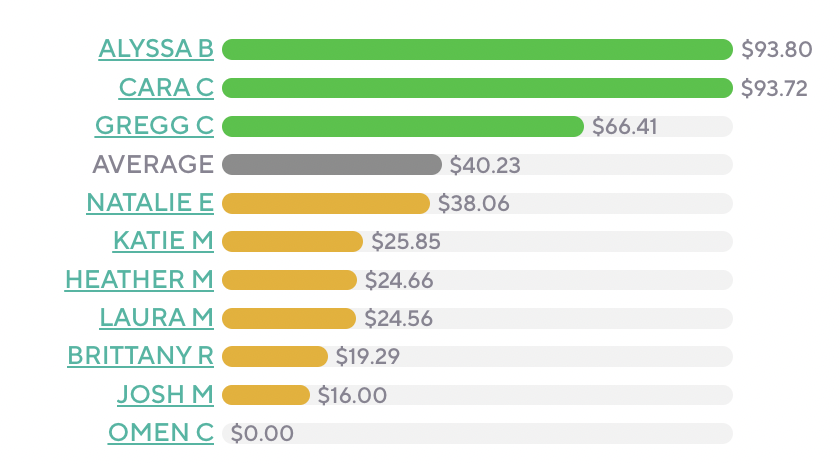Open the ALYSSA B link
Image resolution: width=840 pixels, height=464 pixels.
(156, 49)
